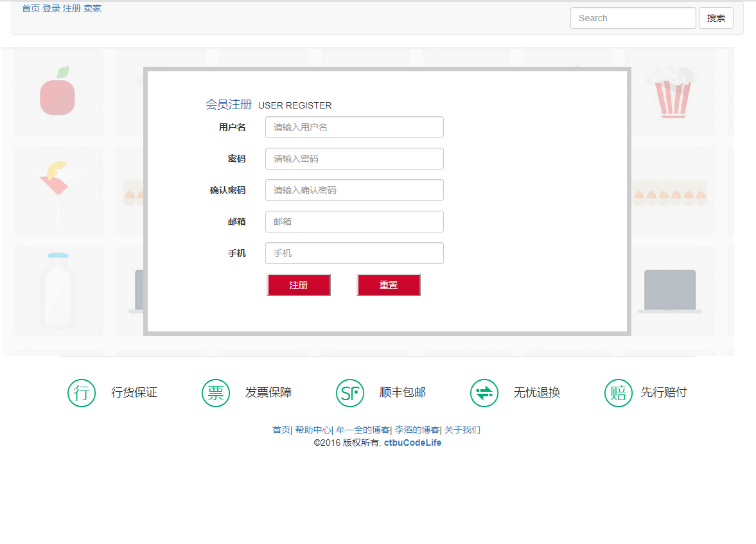
Task: Click the 邮箱 email input field
Action: [x=354, y=222]
